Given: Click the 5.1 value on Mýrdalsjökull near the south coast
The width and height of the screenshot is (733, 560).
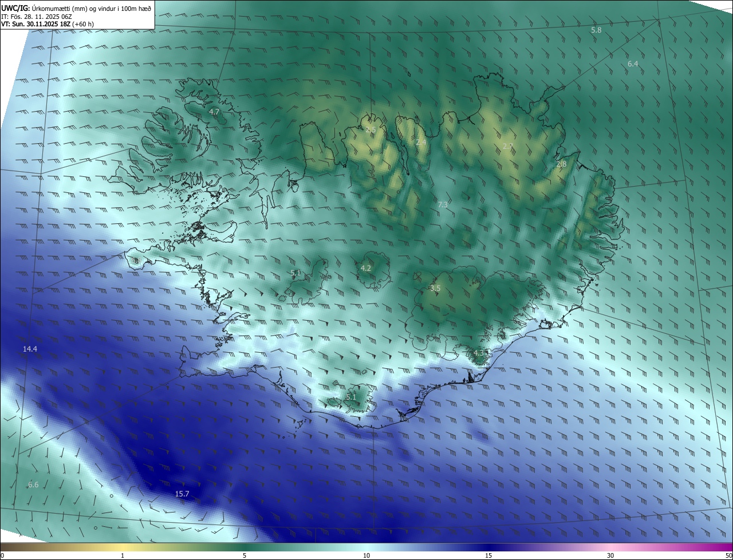Looking at the screenshot, I should (351, 397).
